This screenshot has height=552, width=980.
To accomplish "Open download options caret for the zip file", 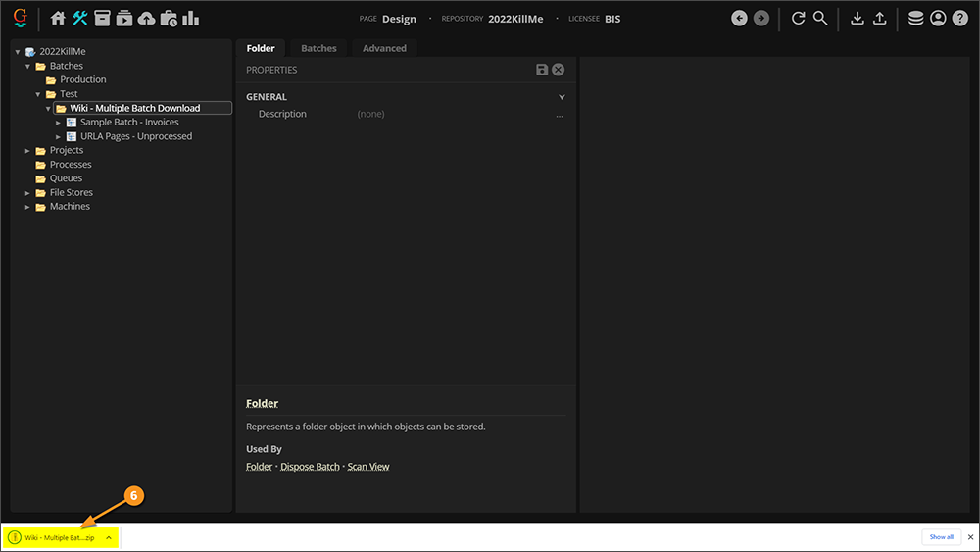I will point(109,537).
